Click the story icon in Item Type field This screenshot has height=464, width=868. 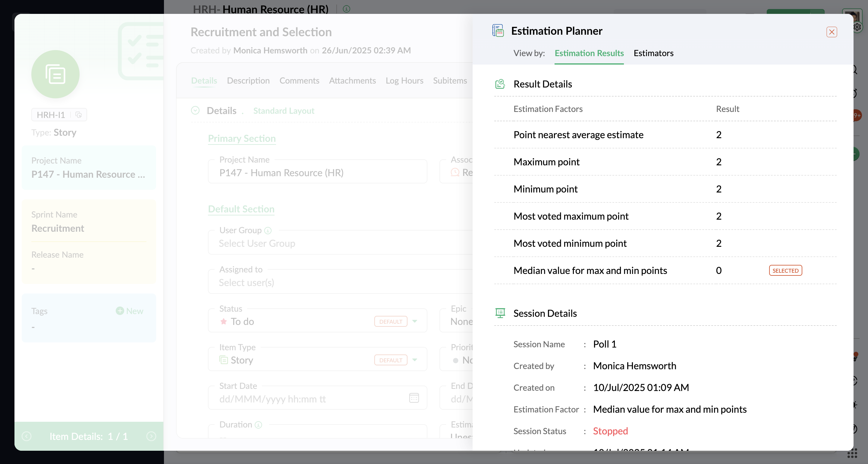click(x=223, y=360)
